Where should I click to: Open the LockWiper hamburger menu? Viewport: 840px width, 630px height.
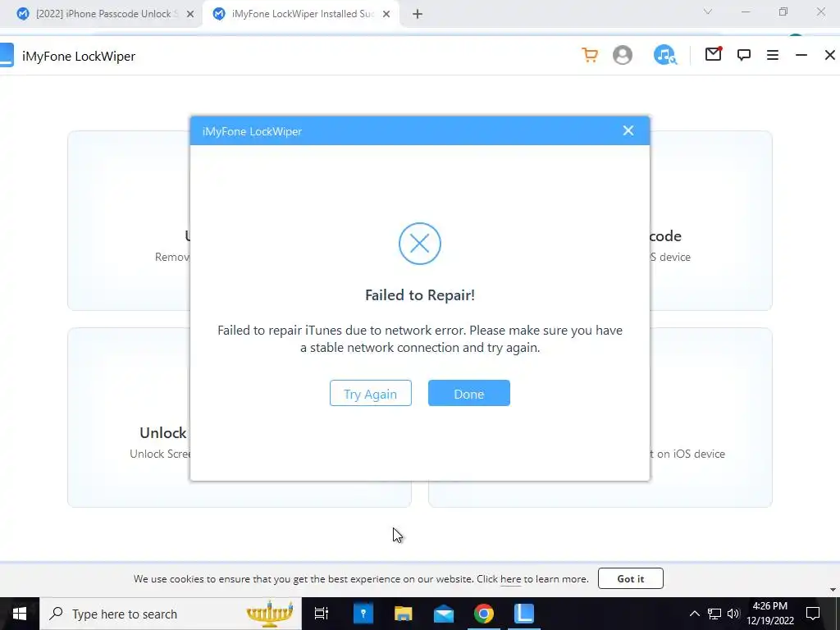(x=773, y=55)
